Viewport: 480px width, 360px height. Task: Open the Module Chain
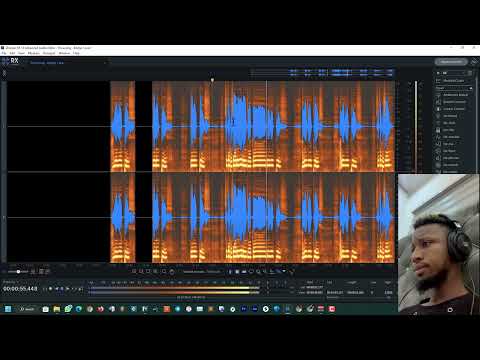pos(450,81)
